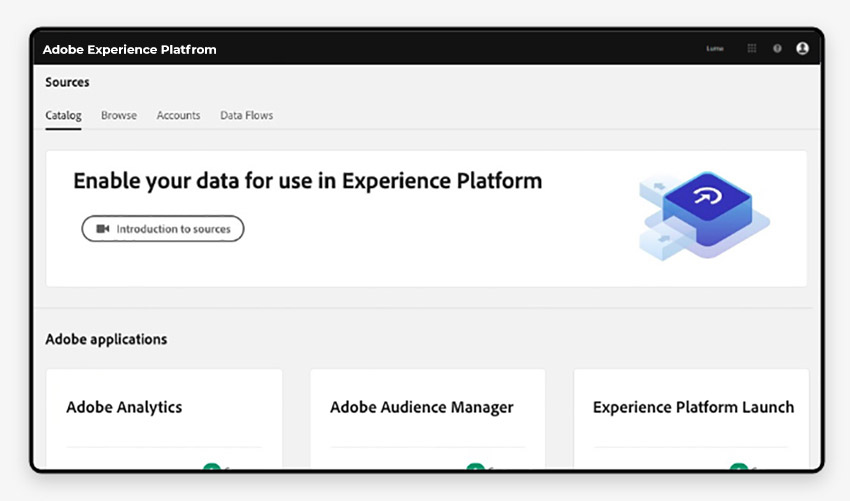The height and width of the screenshot is (501, 850).
Task: Play the Introduction to sources video
Action: pyautogui.click(x=163, y=229)
